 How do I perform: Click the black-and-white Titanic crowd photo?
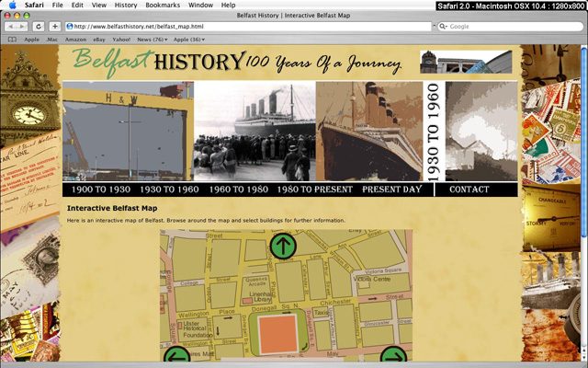[x=254, y=131]
